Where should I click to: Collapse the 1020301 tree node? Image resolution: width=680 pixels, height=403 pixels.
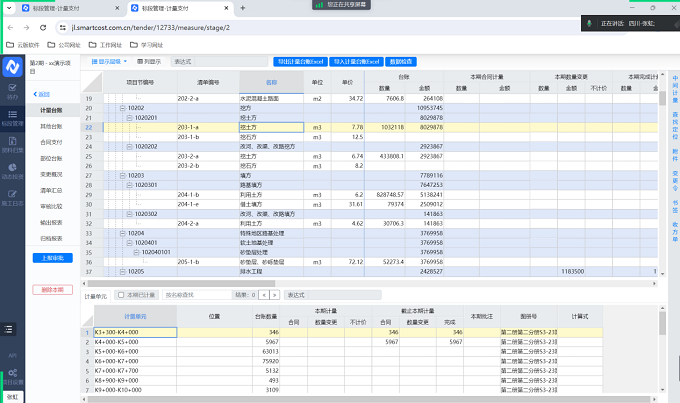(x=130, y=184)
